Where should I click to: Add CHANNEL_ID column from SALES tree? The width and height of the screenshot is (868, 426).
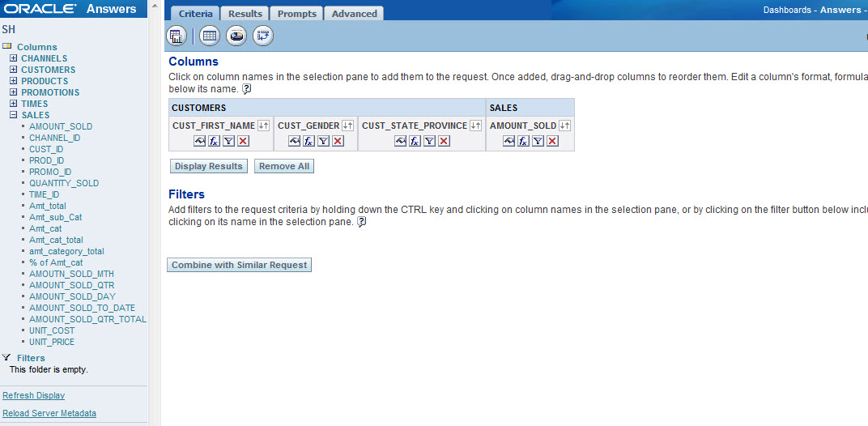coord(55,138)
